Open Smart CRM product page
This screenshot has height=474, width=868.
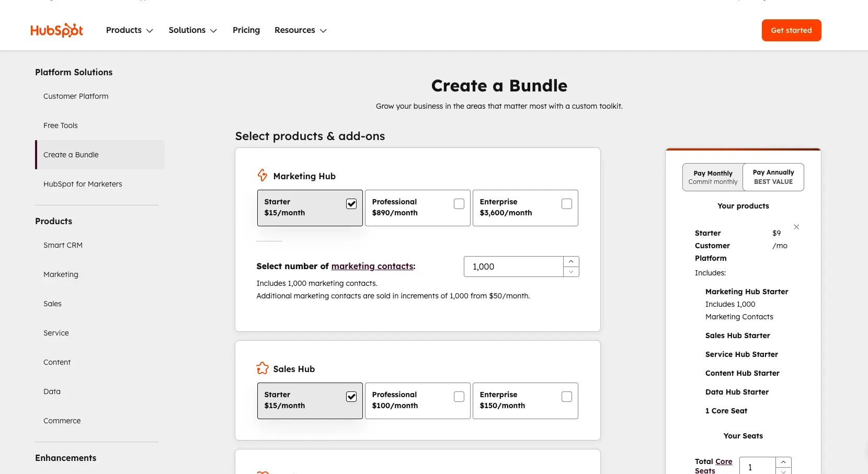(63, 245)
